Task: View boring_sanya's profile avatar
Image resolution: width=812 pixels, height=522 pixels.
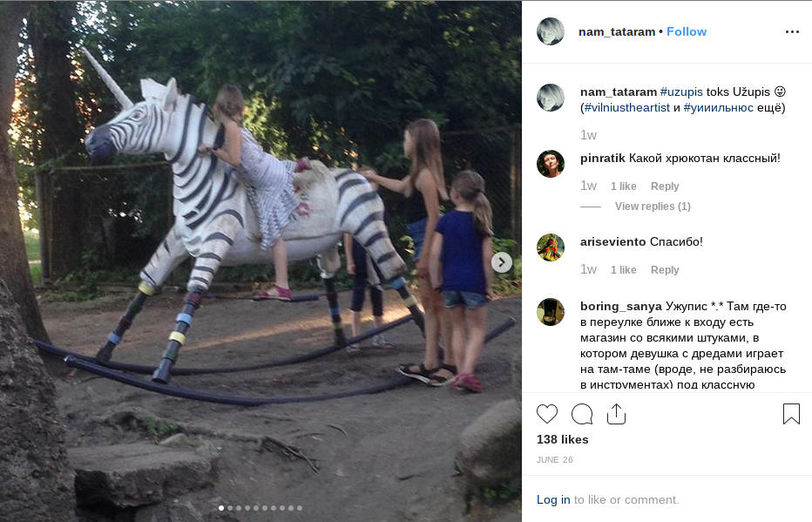Action: (x=550, y=312)
